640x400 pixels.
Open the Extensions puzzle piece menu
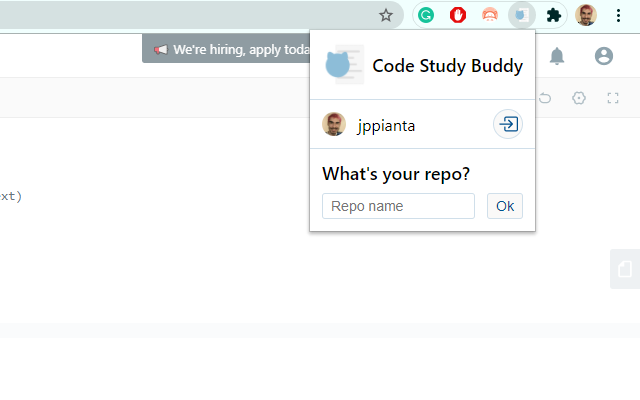(x=553, y=15)
